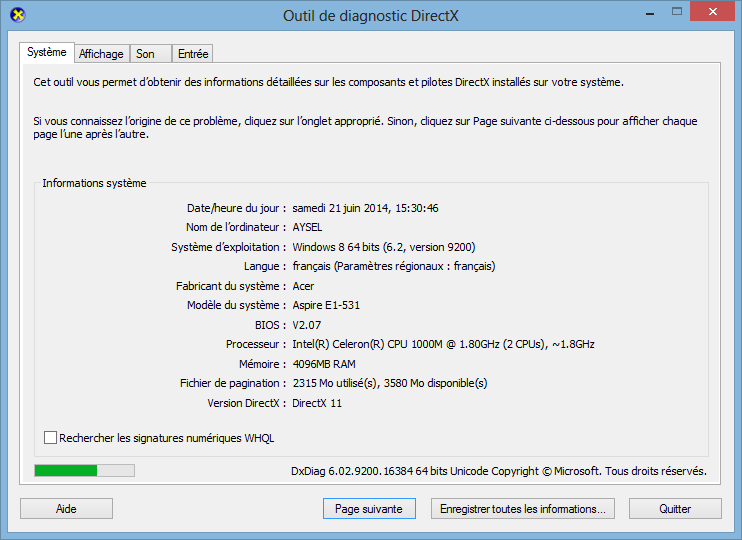Maximize the DirectX diagnostic window

[x=677, y=12]
